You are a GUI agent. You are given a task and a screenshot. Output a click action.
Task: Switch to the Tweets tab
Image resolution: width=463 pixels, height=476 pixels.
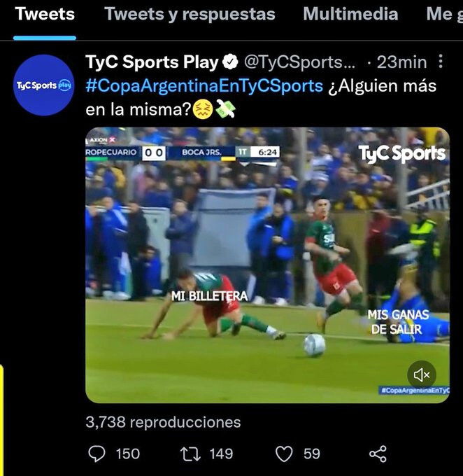45,14
